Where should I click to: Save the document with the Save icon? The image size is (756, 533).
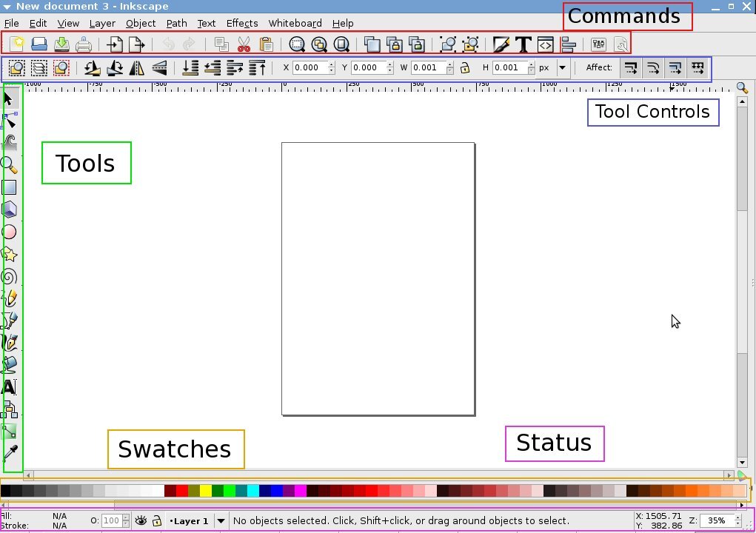61,44
